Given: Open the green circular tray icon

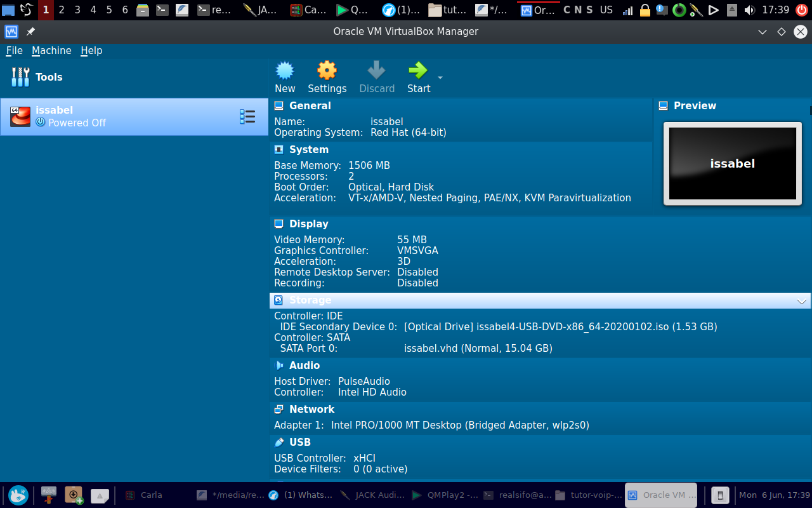Looking at the screenshot, I should tap(679, 10).
